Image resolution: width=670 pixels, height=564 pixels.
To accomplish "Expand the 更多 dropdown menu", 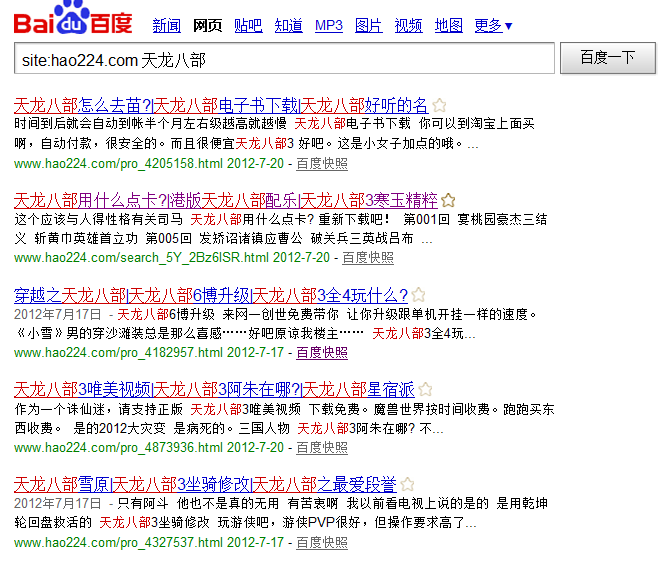I will [x=493, y=26].
